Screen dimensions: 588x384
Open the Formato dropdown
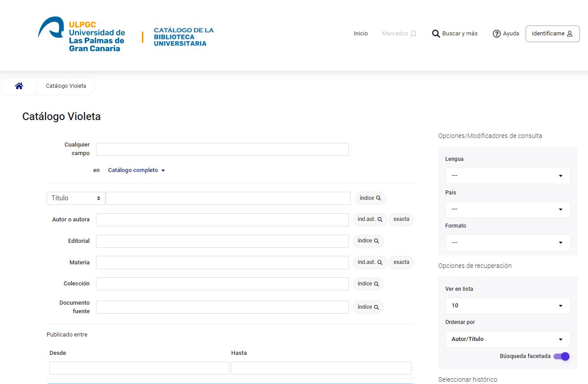coord(508,242)
